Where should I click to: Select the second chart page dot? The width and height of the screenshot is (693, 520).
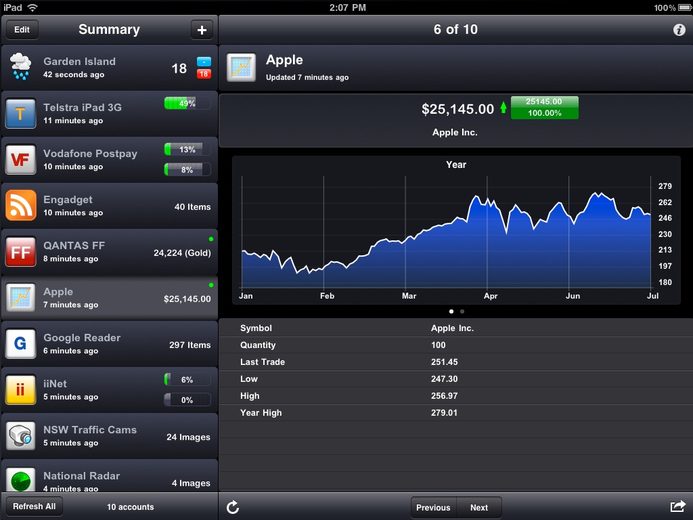pos(462,311)
